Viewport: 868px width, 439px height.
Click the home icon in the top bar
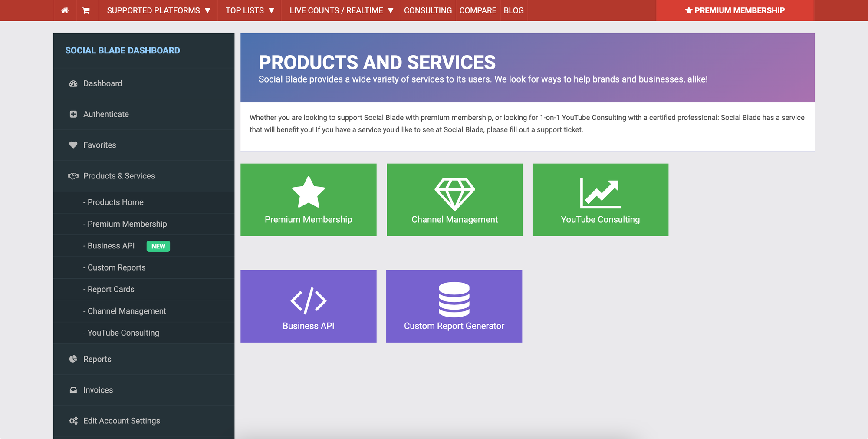pyautogui.click(x=65, y=10)
